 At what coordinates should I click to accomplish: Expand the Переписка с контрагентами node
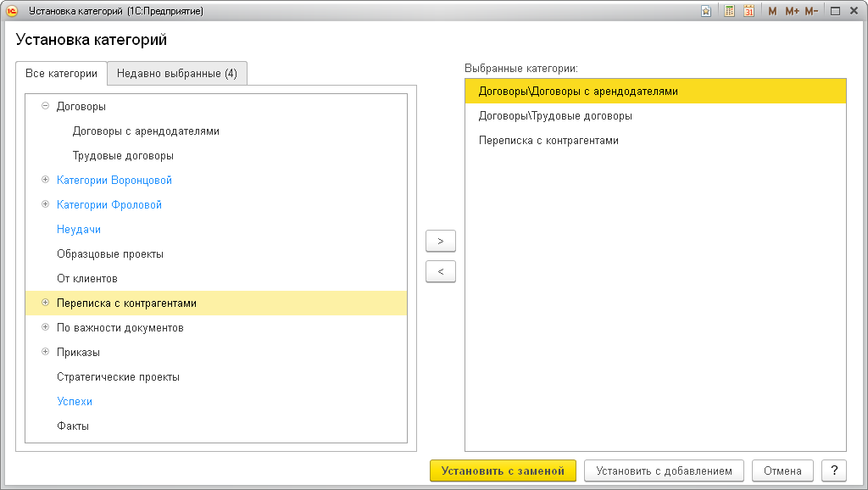click(46, 303)
